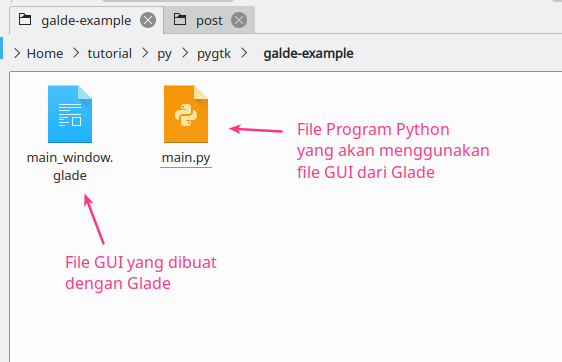Expand the chevron before tutorial
This screenshot has width=562, height=362.
coord(76,53)
